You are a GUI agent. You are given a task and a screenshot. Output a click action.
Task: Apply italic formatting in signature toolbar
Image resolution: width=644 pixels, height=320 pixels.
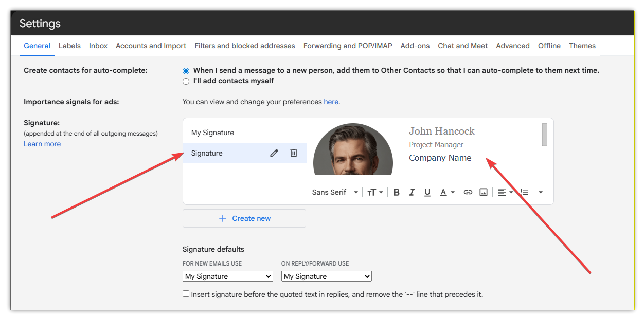click(x=412, y=192)
